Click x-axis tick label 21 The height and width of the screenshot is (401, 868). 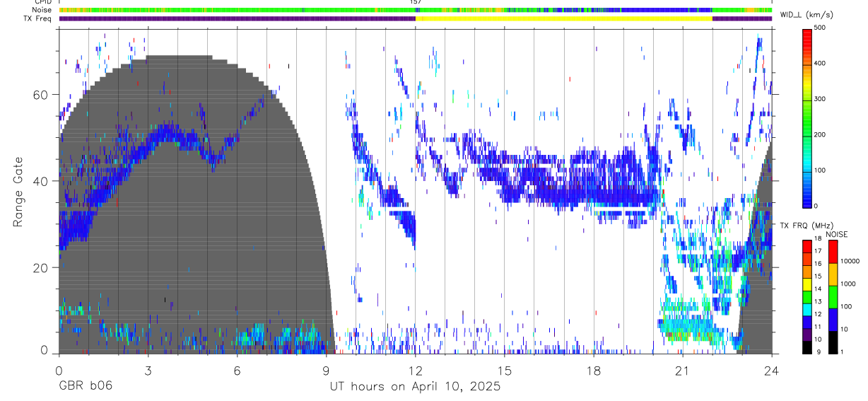click(683, 371)
